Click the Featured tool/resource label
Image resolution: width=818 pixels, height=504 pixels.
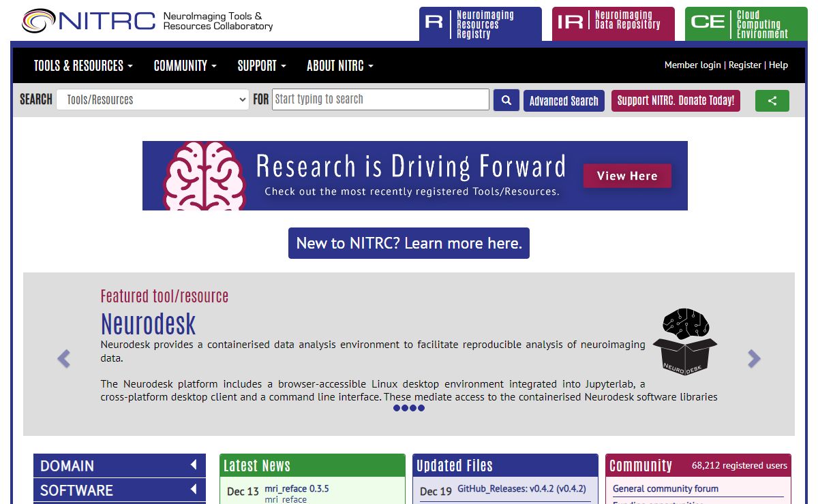click(x=164, y=296)
